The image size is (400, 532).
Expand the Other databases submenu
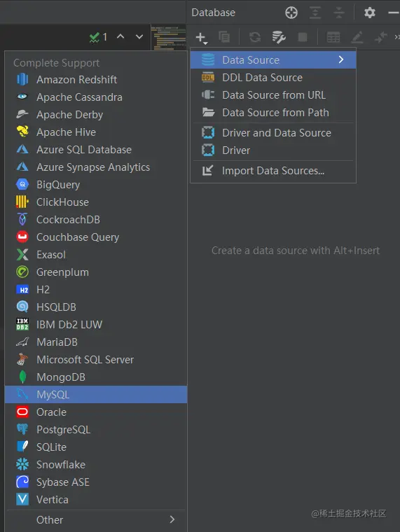[96, 520]
